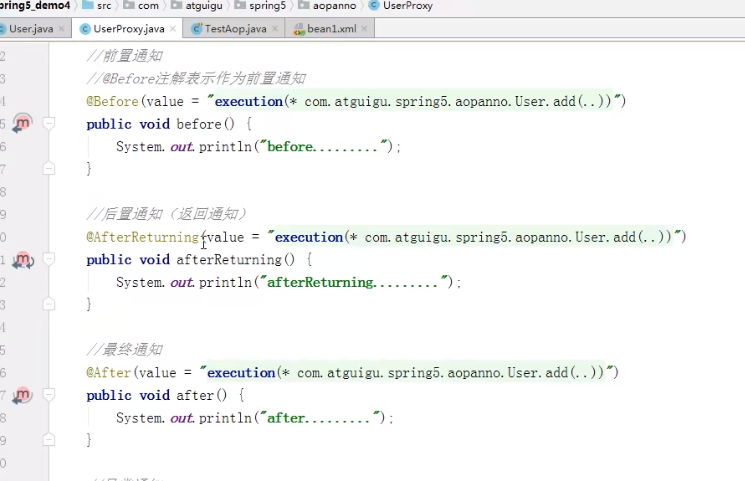This screenshot has width=745, height=481.
Task: Click the after() method name in its declaration
Action: click(x=195, y=395)
